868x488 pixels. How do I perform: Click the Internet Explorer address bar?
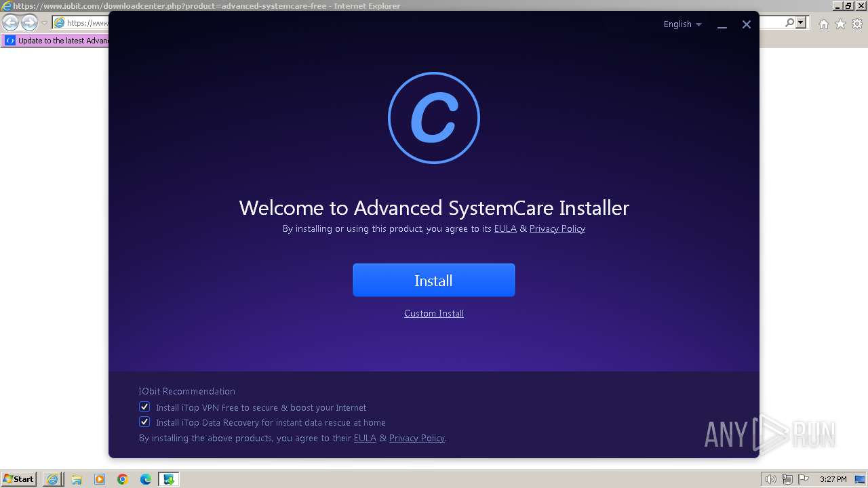81,23
